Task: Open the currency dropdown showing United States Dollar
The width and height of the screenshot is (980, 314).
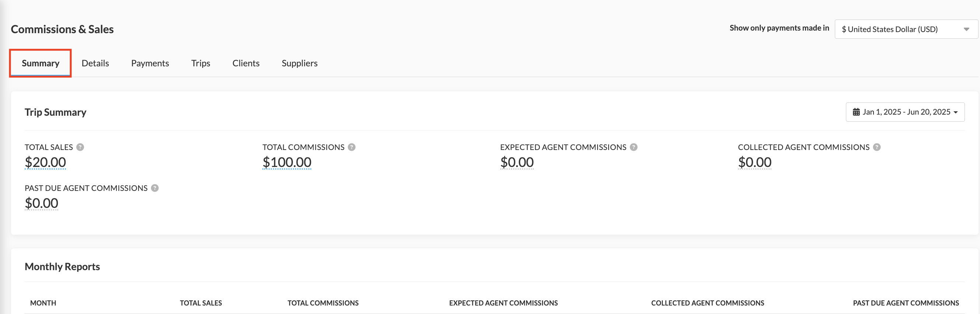Action: (x=906, y=29)
